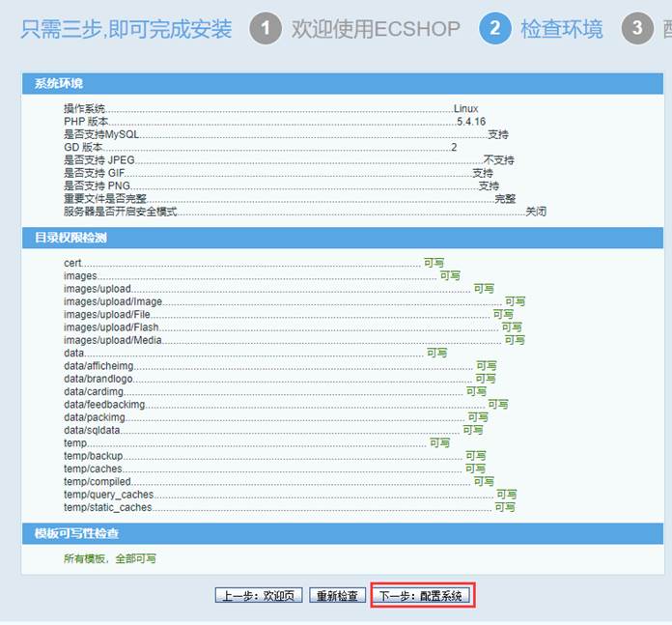Click the 可写 status beside cert
The image size is (672, 625).
(434, 263)
